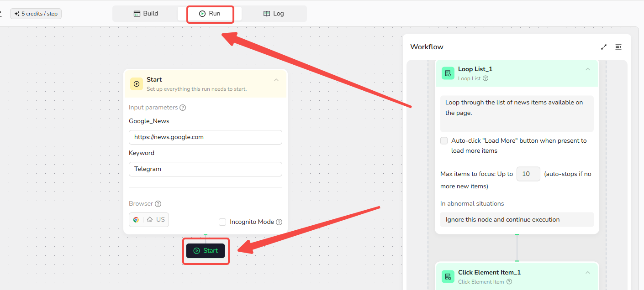
Task: Click the 5 credits / step badge
Action: (36, 14)
